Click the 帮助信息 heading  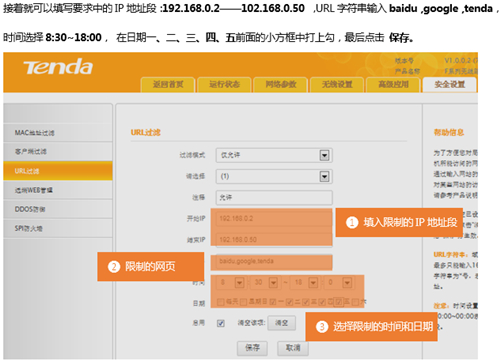pyautogui.click(x=449, y=133)
